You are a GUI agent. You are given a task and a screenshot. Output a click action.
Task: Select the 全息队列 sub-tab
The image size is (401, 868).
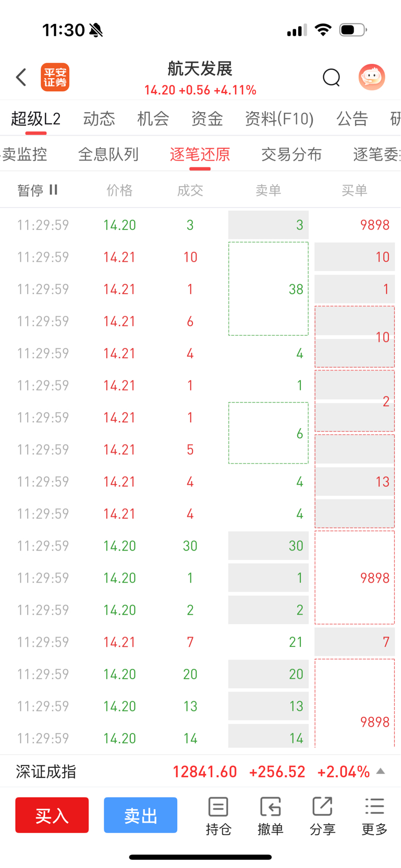(x=108, y=154)
